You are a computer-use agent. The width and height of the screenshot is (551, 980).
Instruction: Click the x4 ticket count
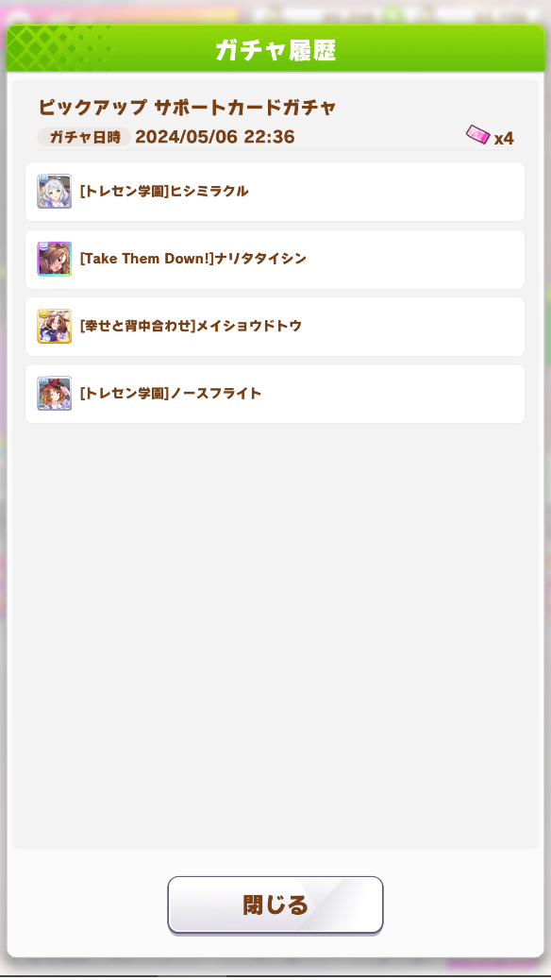click(504, 138)
